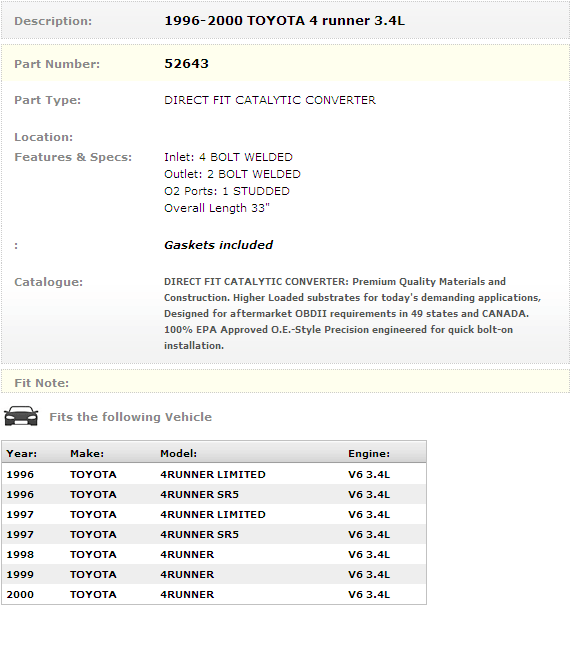Select the 1997 4RUNNER SR5 row

pyautogui.click(x=214, y=534)
